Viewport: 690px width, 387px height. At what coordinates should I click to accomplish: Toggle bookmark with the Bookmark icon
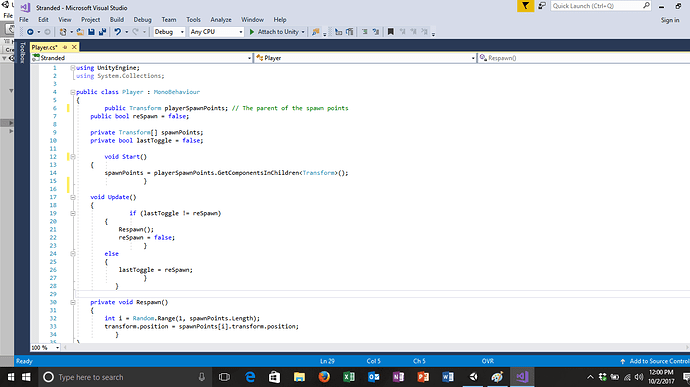(x=390, y=32)
